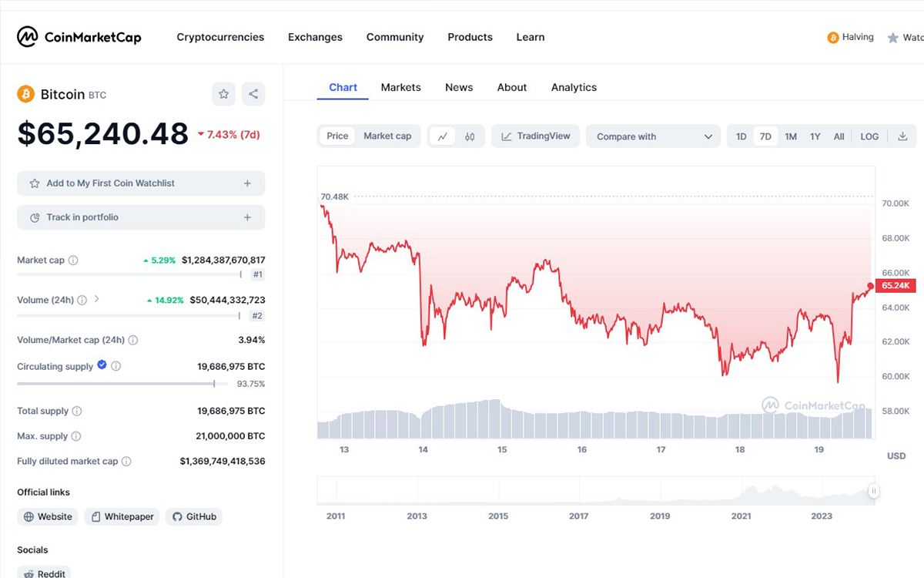924x578 pixels.
Task: Open the Analytics tab
Action: pos(574,87)
